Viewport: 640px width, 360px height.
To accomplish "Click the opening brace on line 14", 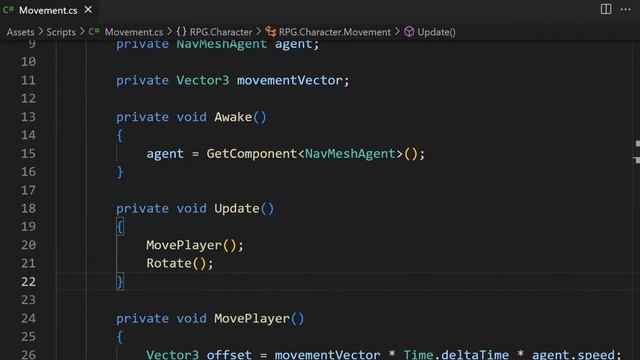I will click(x=120, y=136).
